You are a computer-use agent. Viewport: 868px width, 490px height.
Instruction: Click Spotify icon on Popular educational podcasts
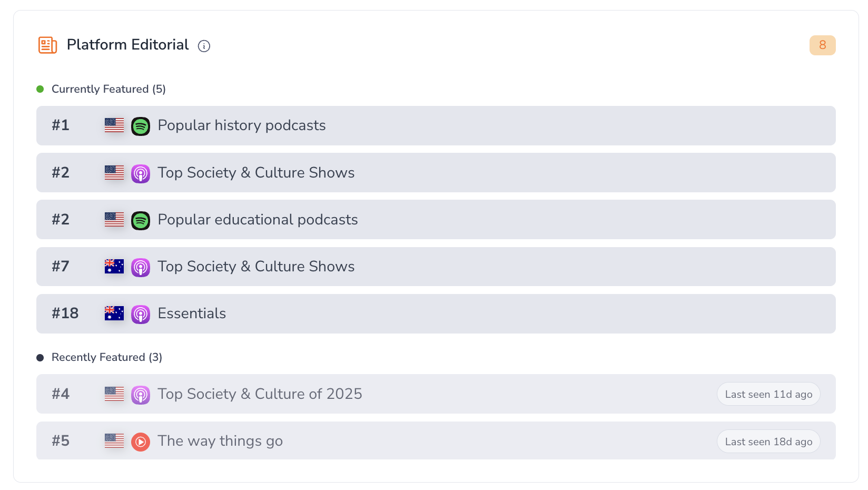click(x=141, y=220)
